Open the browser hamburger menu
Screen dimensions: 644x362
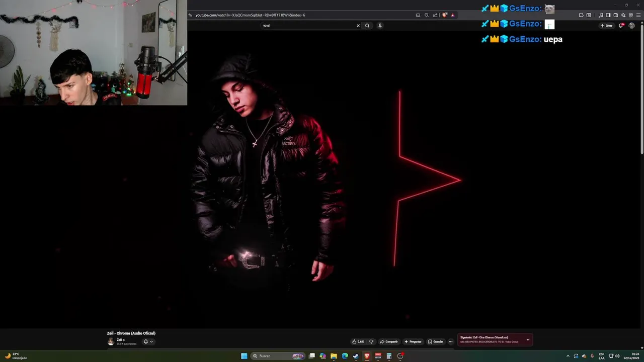point(638,15)
